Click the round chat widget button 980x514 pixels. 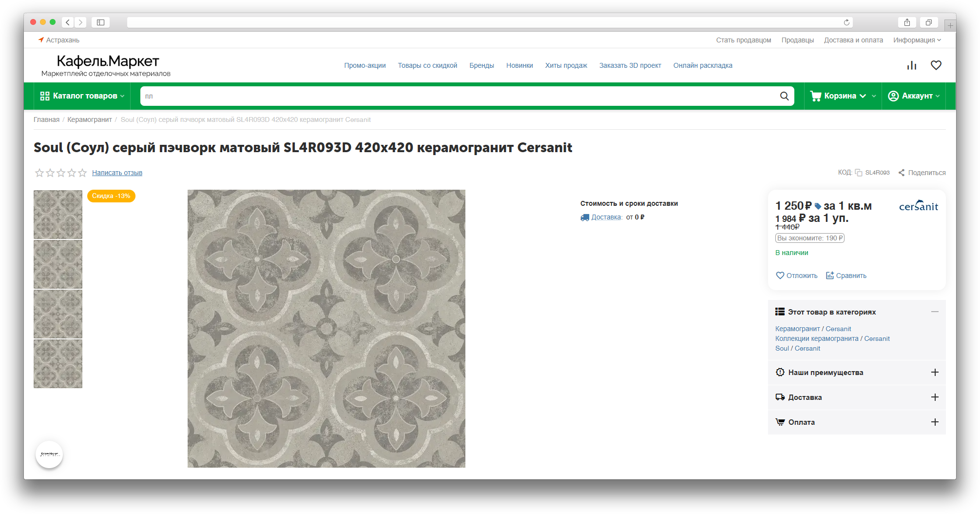[x=49, y=454]
